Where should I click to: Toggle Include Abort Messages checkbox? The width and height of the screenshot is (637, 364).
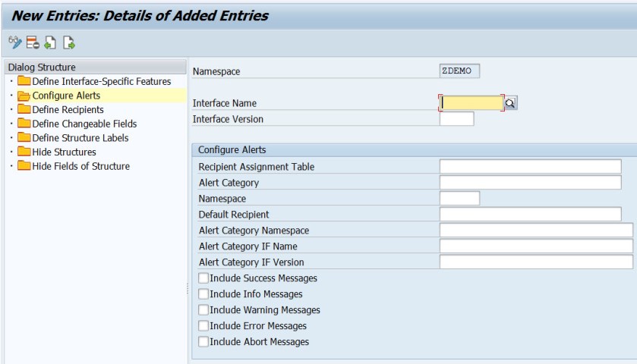(203, 342)
